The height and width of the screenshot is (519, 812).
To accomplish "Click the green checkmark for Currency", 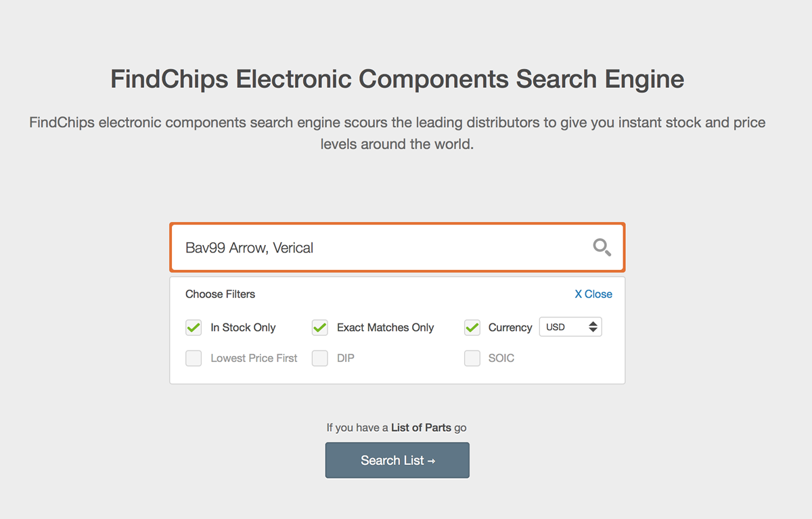I will [472, 327].
